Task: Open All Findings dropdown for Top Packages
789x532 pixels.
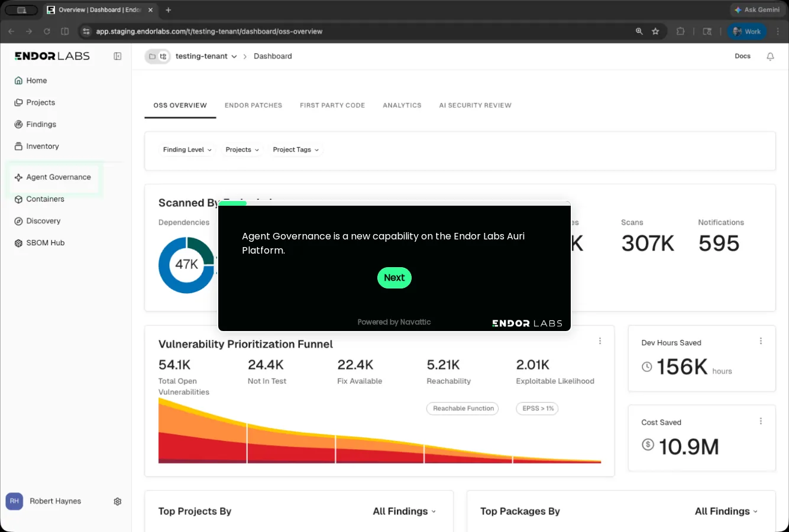Action: click(x=726, y=511)
